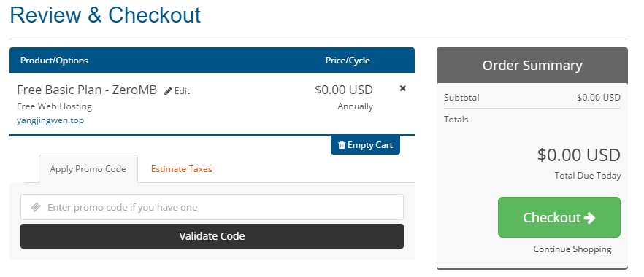The width and height of the screenshot is (644, 277).
Task: Focus the promo code input field
Action: (212, 207)
